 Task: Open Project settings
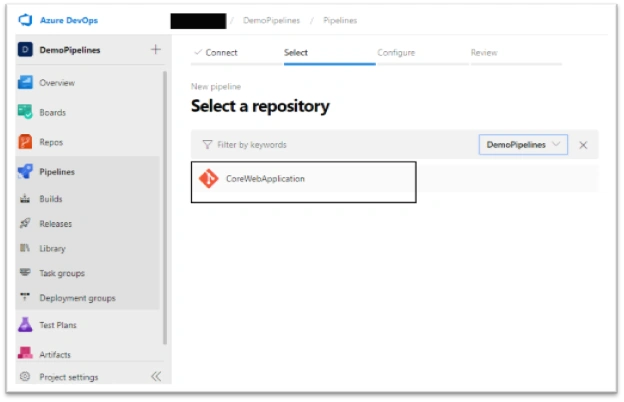(x=68, y=377)
